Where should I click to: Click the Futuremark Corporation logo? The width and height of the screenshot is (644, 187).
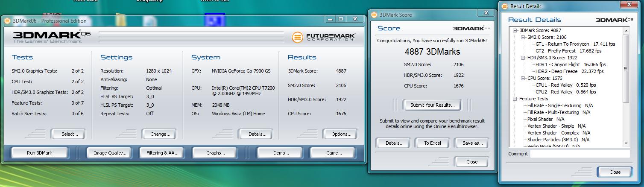pyautogui.click(x=324, y=37)
